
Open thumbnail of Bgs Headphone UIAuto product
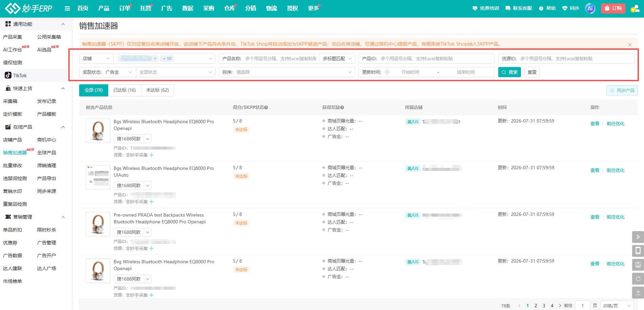click(x=98, y=177)
